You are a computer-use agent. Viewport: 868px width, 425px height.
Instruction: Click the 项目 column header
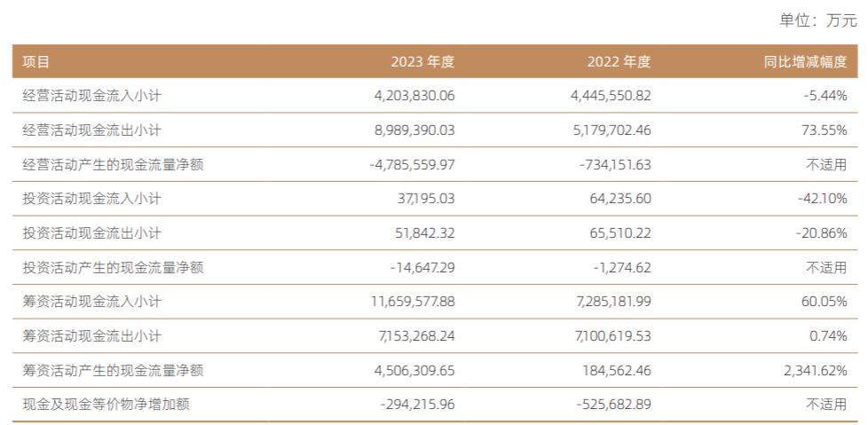point(36,62)
